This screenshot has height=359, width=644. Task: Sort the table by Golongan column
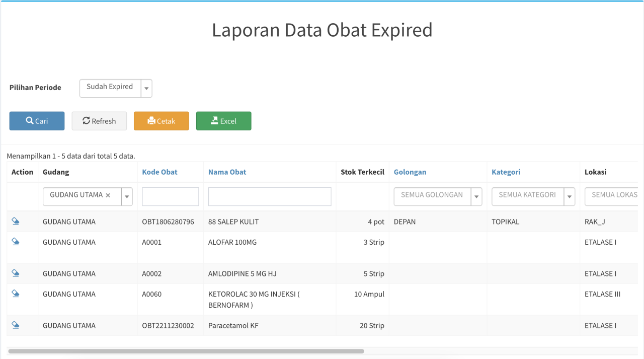tap(410, 172)
